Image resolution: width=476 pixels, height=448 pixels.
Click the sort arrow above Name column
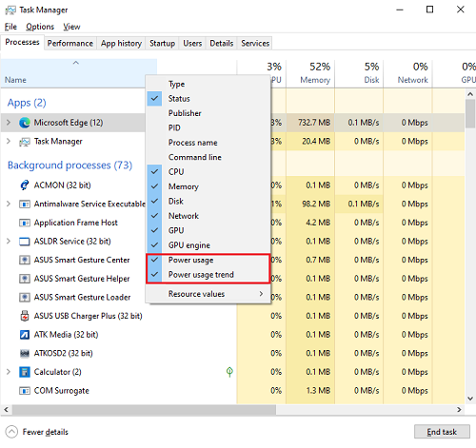(x=75, y=63)
